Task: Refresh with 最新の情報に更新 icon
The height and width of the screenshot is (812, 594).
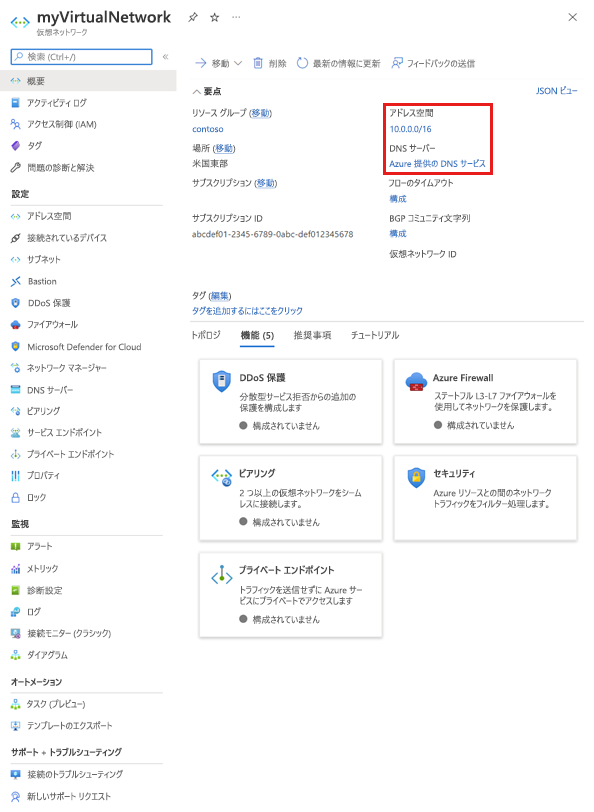Action: [x=302, y=63]
